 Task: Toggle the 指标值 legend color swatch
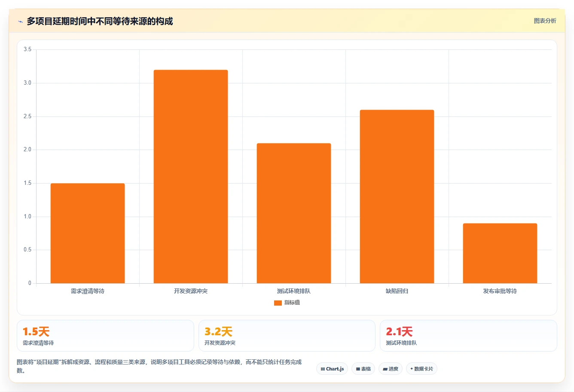(x=278, y=303)
